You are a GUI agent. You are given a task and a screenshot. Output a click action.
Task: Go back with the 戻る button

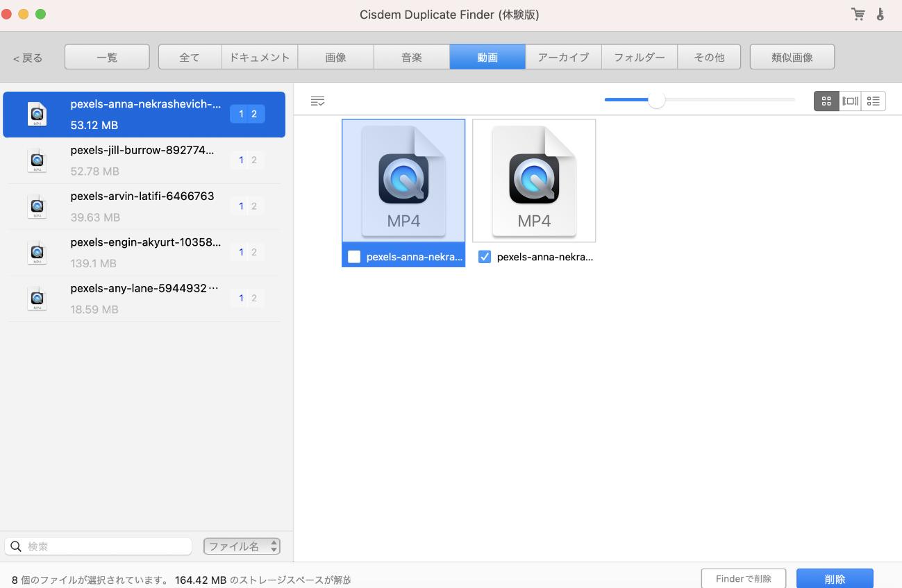coord(28,58)
